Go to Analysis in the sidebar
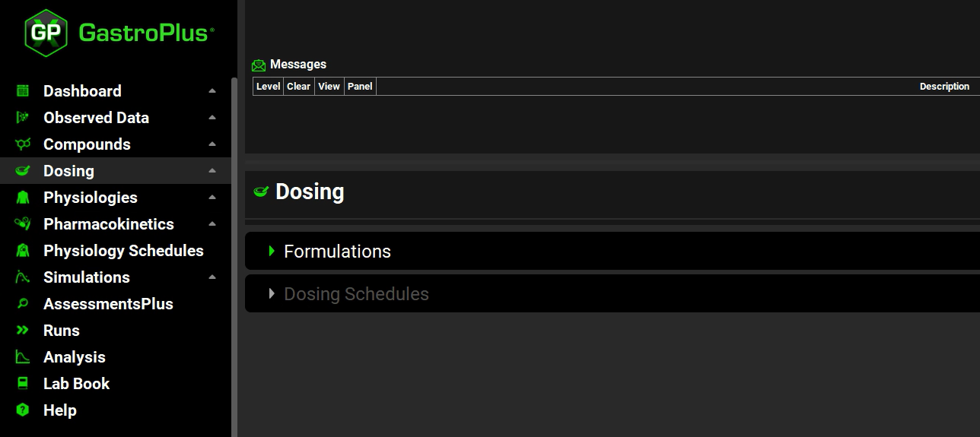The width and height of the screenshot is (980, 437). pyautogui.click(x=75, y=357)
